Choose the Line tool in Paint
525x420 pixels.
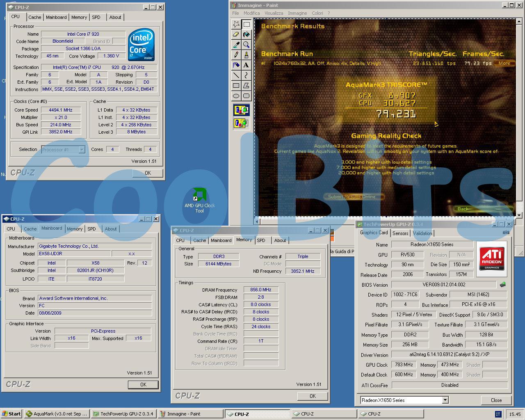236,75
